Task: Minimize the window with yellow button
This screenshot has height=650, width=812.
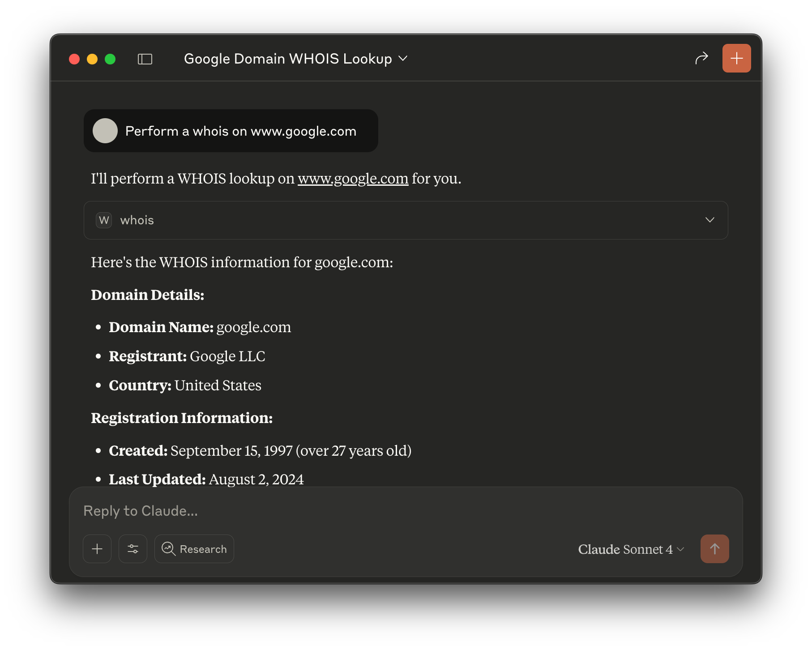Action: click(92, 59)
